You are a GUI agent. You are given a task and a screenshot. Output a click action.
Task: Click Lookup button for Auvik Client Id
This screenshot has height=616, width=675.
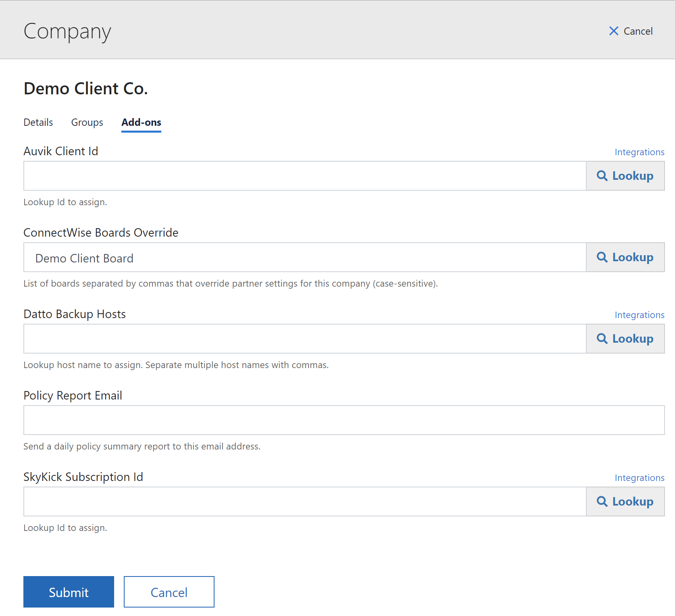[625, 176]
